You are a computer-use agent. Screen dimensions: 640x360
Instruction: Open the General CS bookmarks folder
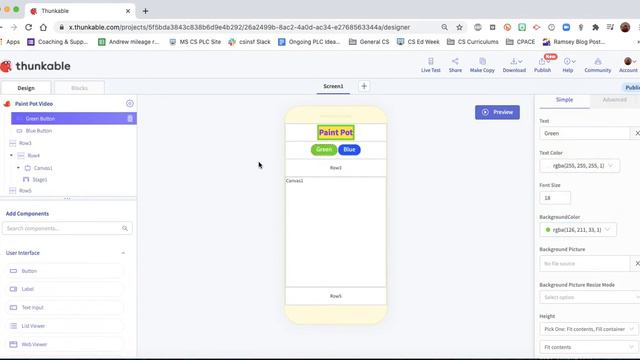pos(369,42)
